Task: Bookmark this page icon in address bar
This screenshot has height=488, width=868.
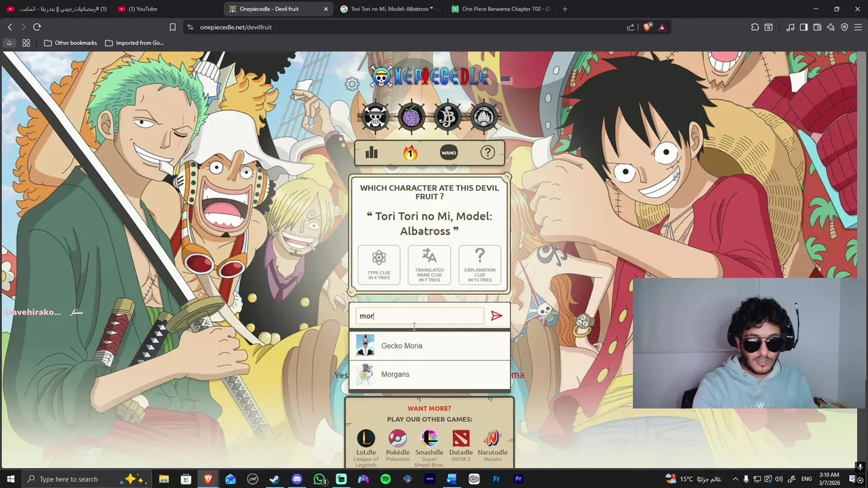Action: pos(172,27)
